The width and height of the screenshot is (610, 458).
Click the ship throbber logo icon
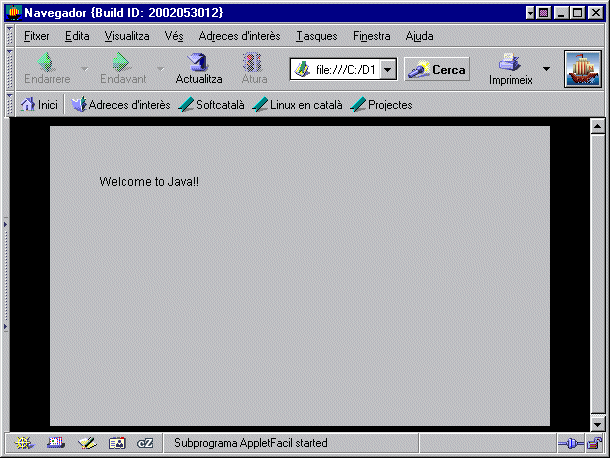pos(582,69)
